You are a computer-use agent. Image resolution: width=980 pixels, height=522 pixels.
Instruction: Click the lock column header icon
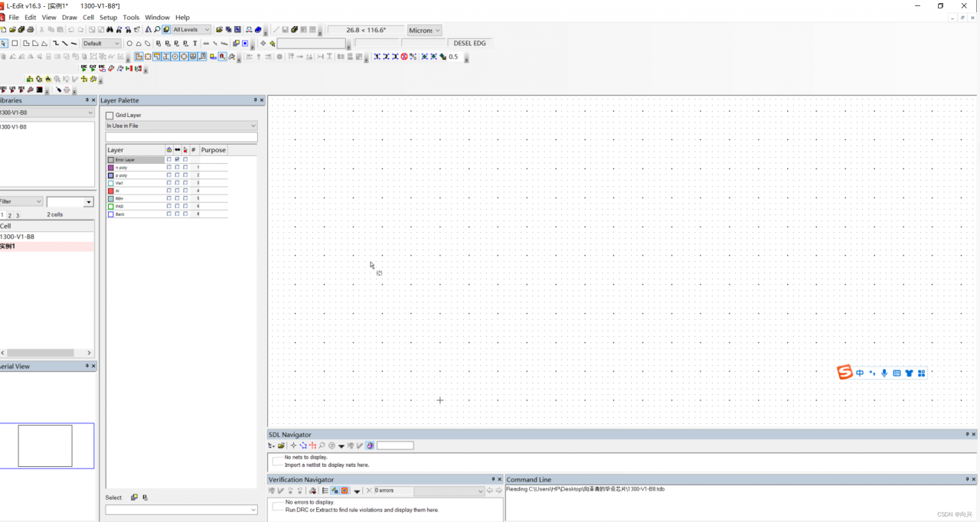tap(169, 150)
